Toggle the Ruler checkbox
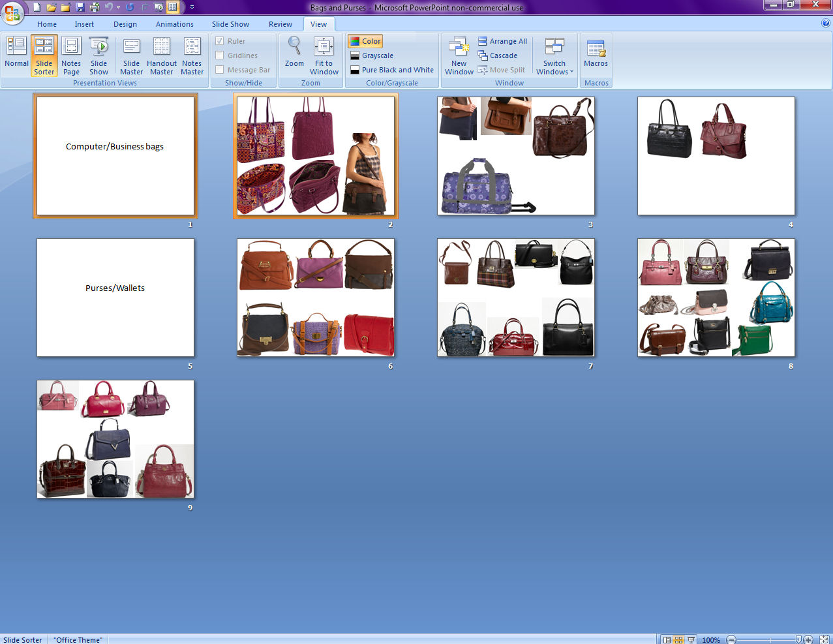833x644 pixels. point(220,41)
